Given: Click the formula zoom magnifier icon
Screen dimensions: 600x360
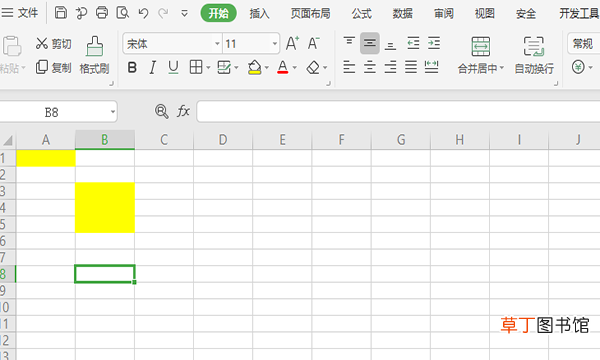Looking at the screenshot, I should click(161, 111).
